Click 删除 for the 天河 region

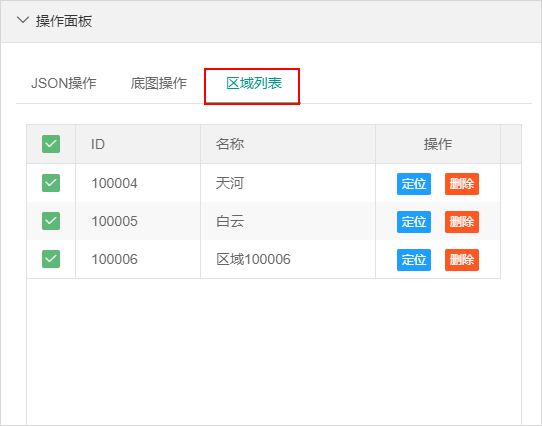point(462,184)
